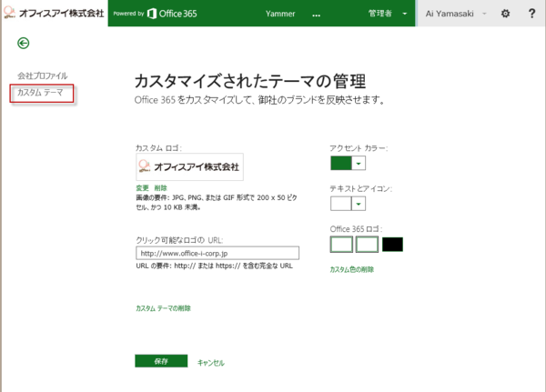Open the ellipsis more apps menu
The width and height of the screenshot is (546, 392).
pyautogui.click(x=316, y=15)
